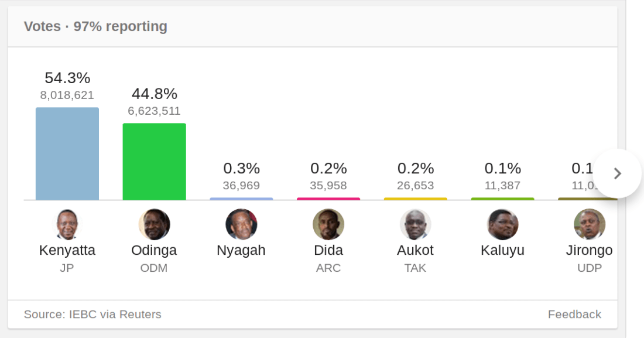Click the Feedback link

574,315
